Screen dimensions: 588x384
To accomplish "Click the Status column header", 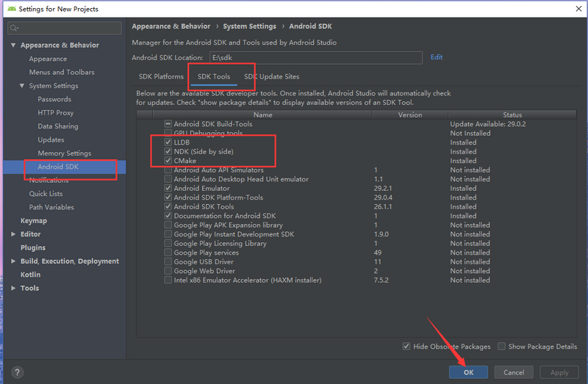I will click(512, 115).
